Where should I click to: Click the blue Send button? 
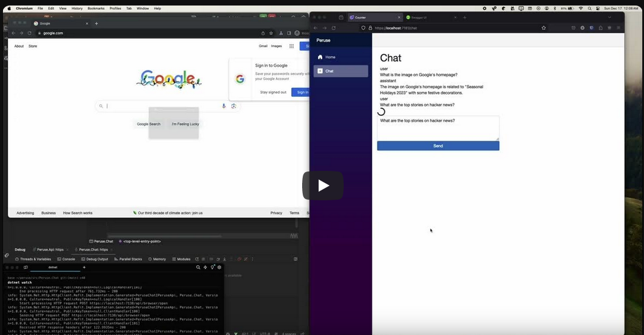point(439,146)
